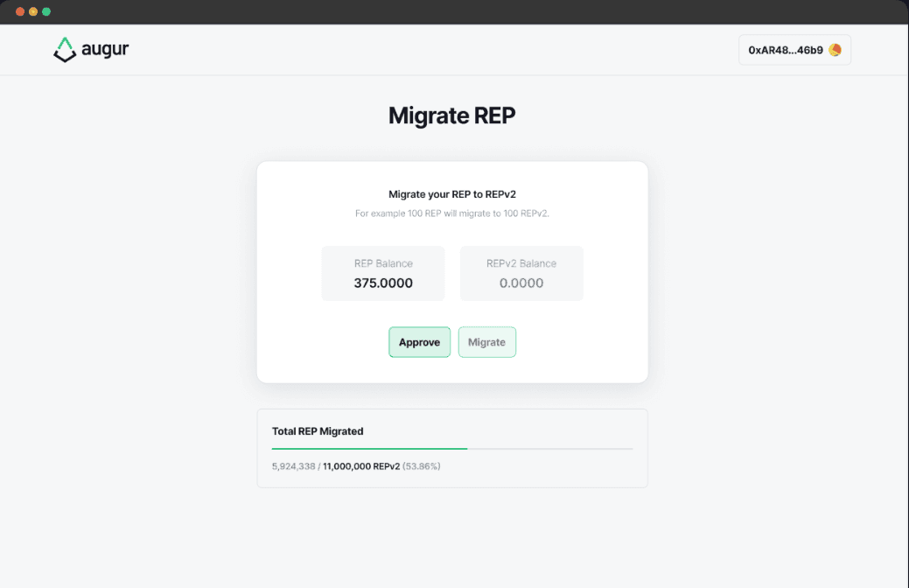Minimize the window with the yellow button
This screenshot has width=909, height=588.
click(33, 11)
